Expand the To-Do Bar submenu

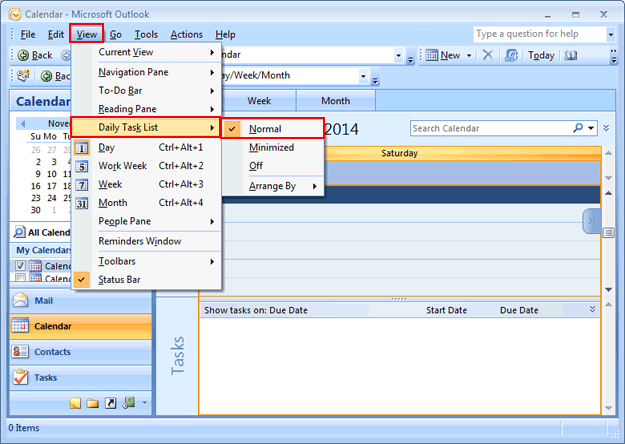[146, 90]
